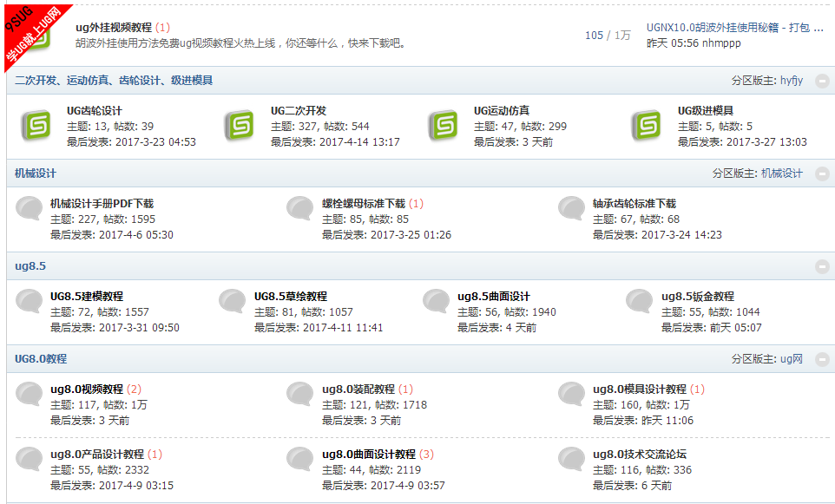Collapse the UG8.0教程 category section

822,359
